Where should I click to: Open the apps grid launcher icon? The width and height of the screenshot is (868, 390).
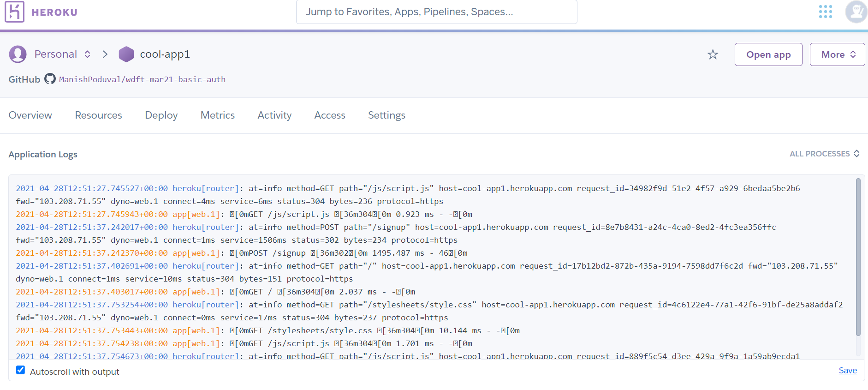825,12
